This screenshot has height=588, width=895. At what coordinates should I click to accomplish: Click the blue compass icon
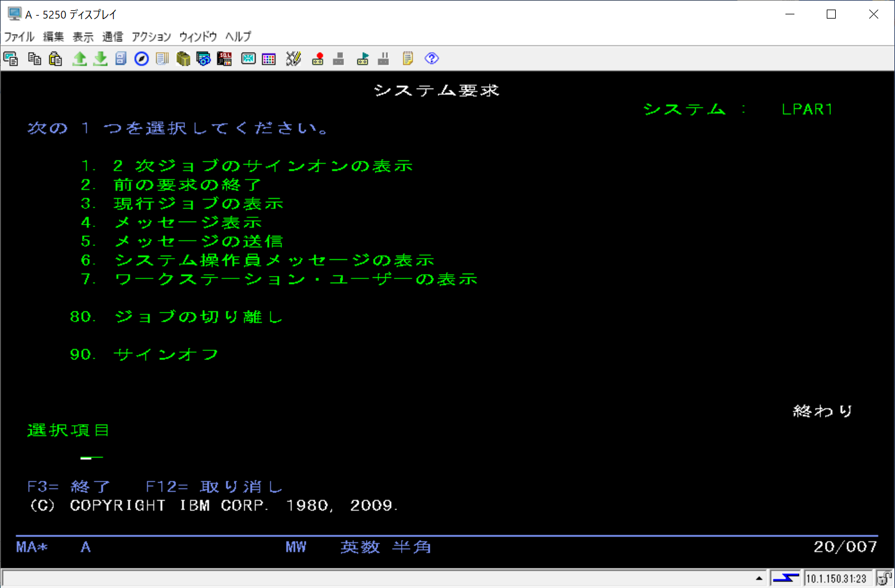142,59
